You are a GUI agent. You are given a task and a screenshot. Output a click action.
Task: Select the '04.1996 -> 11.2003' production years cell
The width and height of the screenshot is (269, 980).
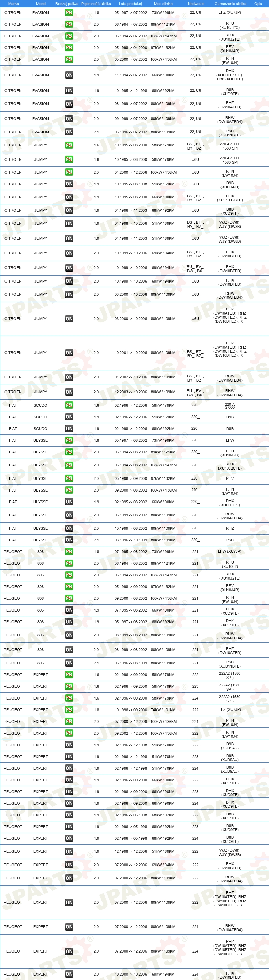coord(130,210)
